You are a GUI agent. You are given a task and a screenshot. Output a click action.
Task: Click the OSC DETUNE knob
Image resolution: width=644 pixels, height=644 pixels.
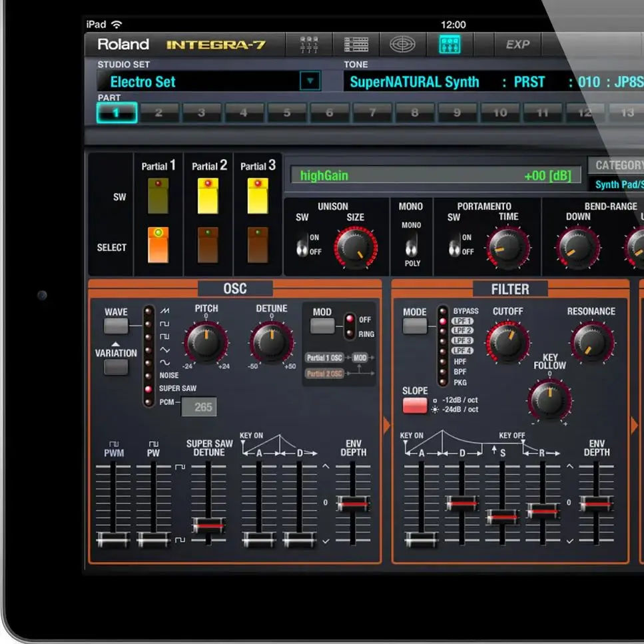(x=272, y=342)
